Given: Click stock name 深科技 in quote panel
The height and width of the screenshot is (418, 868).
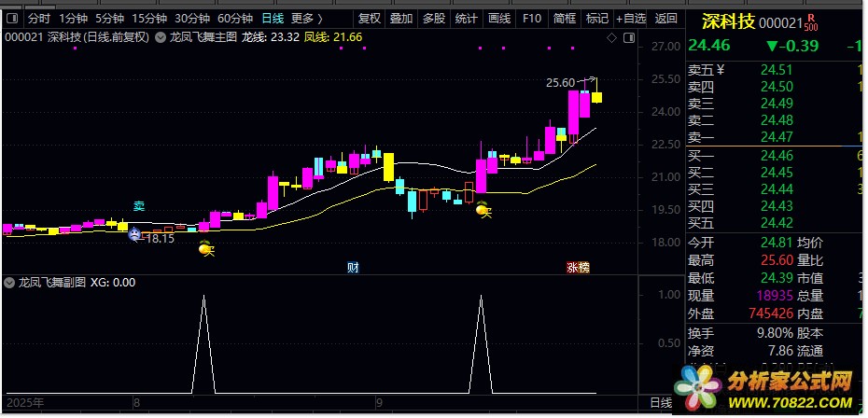Looking at the screenshot, I should click(x=728, y=22).
